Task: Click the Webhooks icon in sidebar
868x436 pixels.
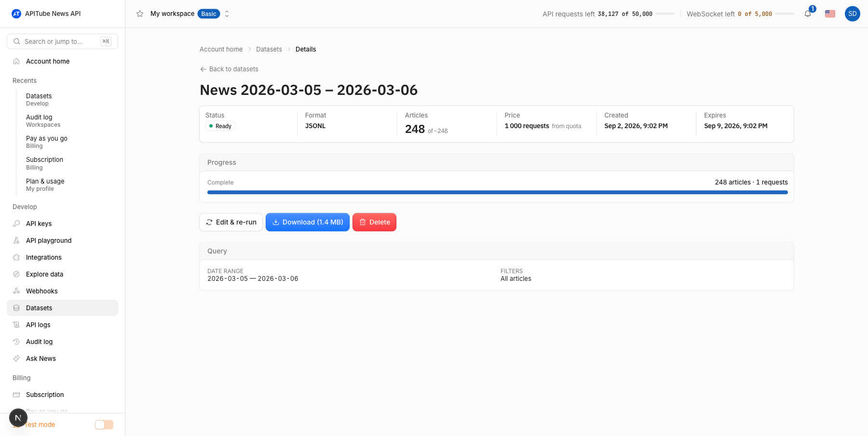Action: tap(16, 291)
